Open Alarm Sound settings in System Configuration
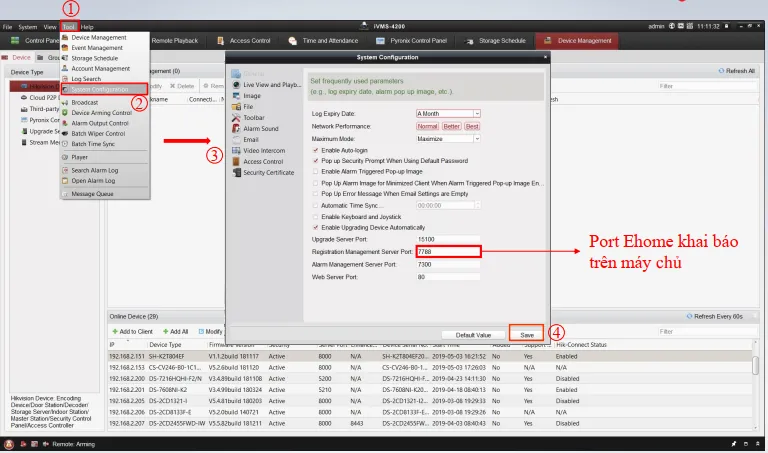The width and height of the screenshot is (768, 453). tap(259, 128)
